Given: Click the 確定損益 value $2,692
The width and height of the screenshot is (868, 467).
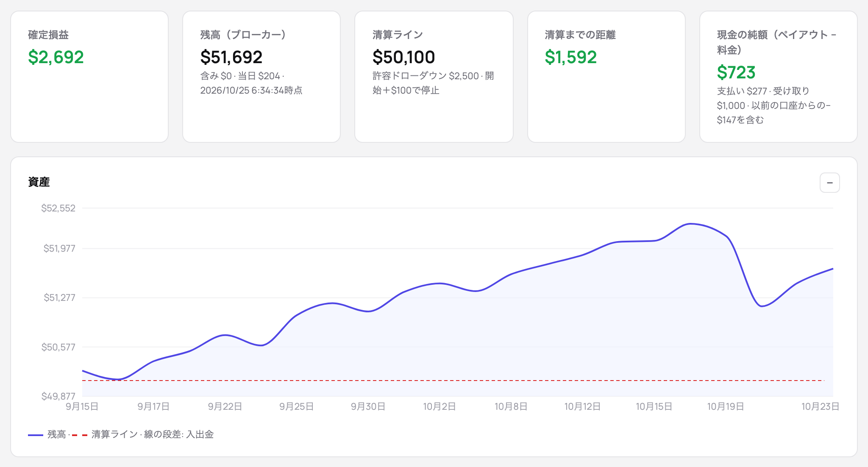Looking at the screenshot, I should pyautogui.click(x=56, y=57).
